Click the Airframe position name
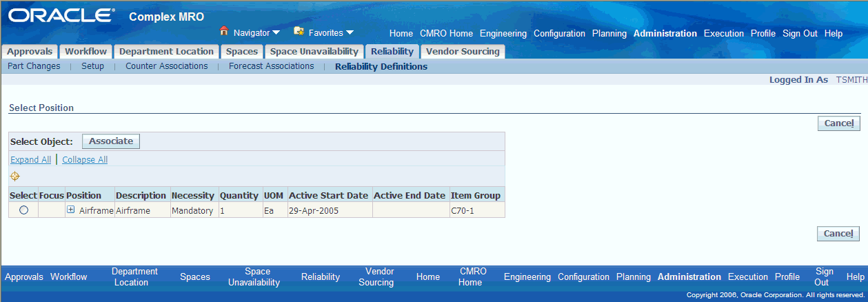The width and height of the screenshot is (868, 302). [x=96, y=211]
